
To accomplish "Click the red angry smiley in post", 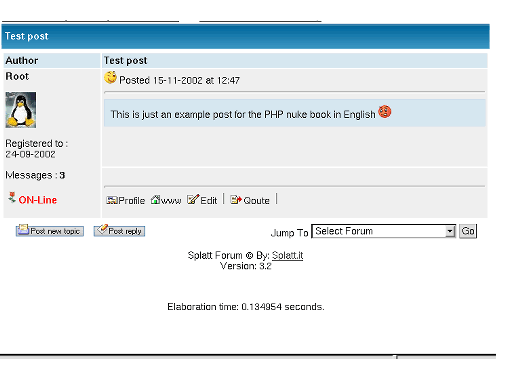I will 385,112.
